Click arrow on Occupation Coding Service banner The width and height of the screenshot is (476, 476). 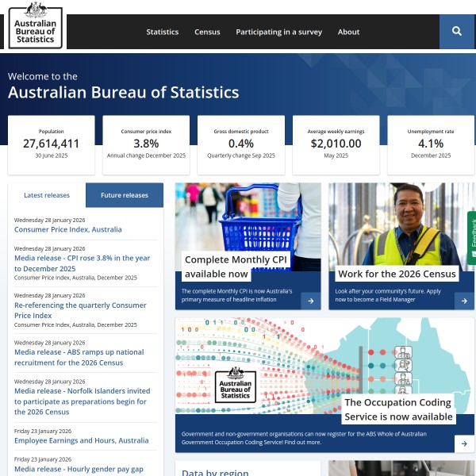coord(464,443)
